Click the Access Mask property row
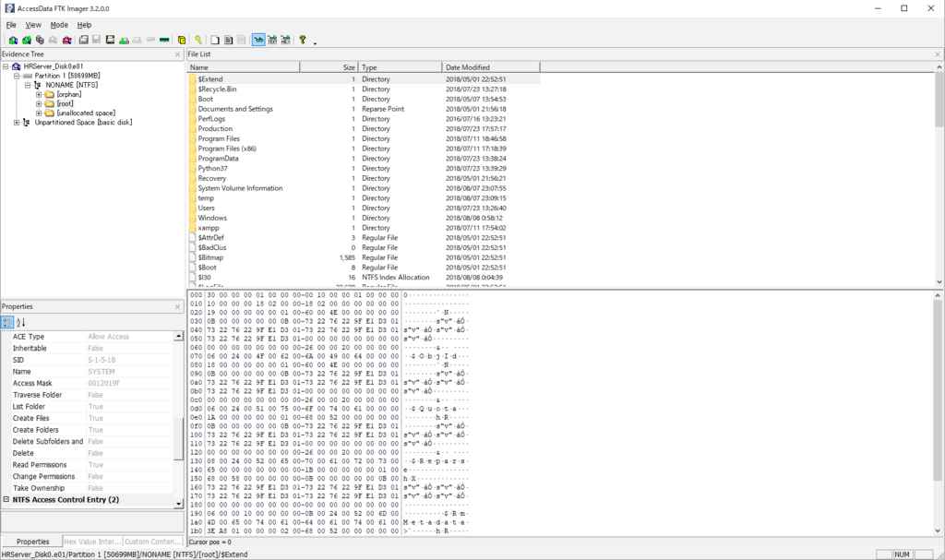The width and height of the screenshot is (945, 560). tap(92, 384)
